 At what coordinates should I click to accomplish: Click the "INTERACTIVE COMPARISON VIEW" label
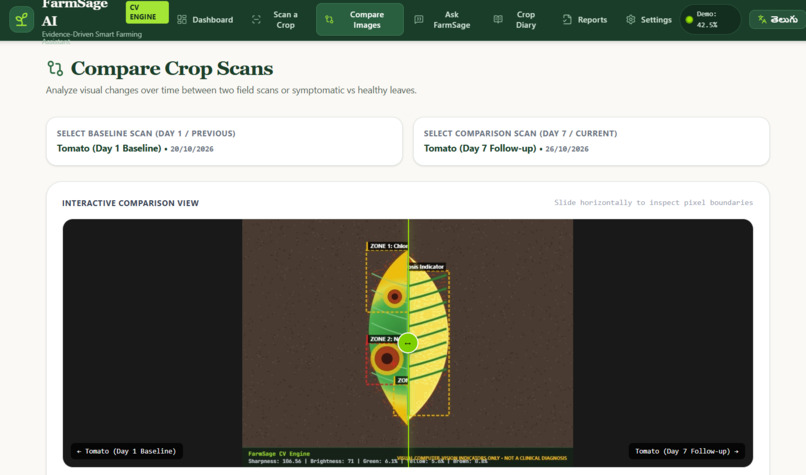[x=131, y=203]
